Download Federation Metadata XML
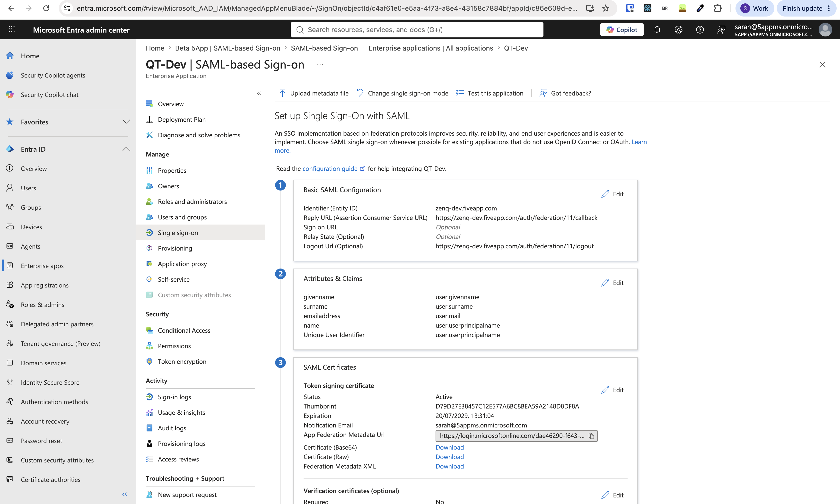 pos(450,466)
